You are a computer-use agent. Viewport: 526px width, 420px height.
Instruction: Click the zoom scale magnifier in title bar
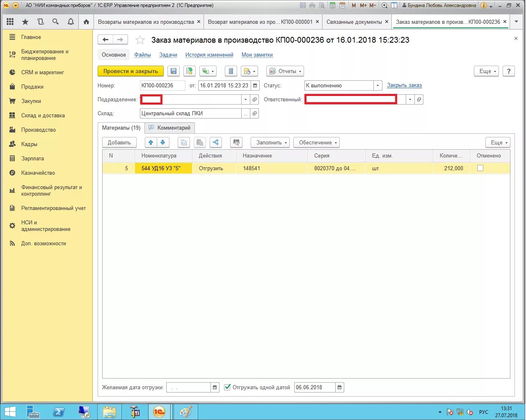(x=384, y=5)
